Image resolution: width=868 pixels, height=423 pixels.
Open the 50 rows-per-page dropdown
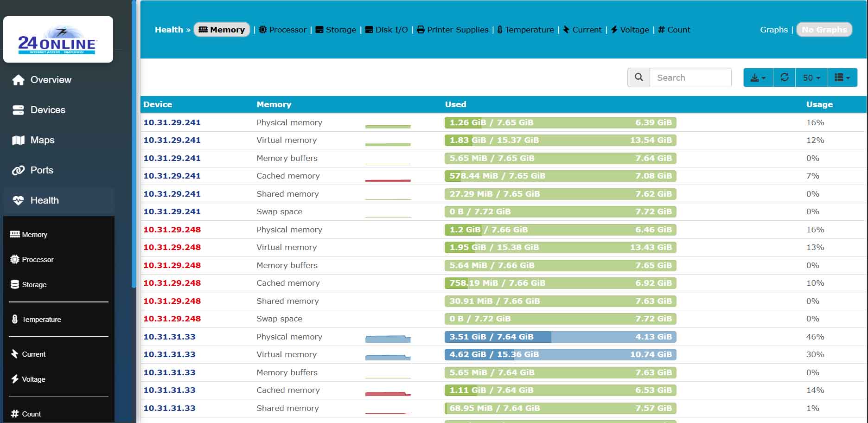(811, 77)
